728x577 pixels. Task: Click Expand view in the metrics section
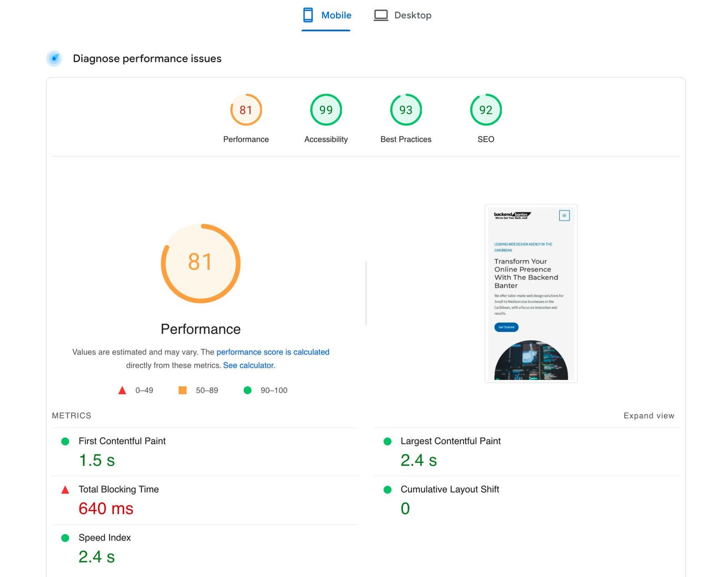pyautogui.click(x=649, y=415)
